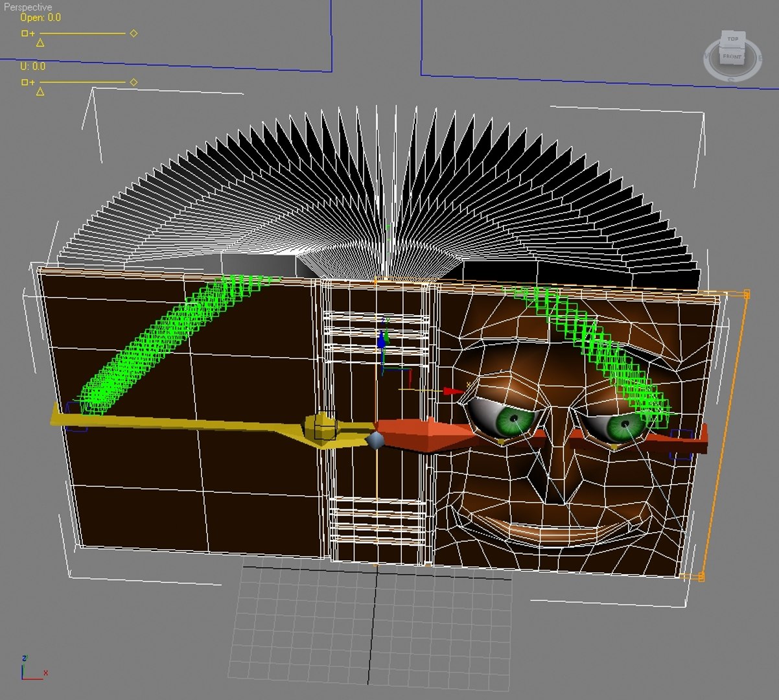Screen dimensions: 779x700
Task: Click the diamond width handle of U slider
Action: tap(134, 82)
